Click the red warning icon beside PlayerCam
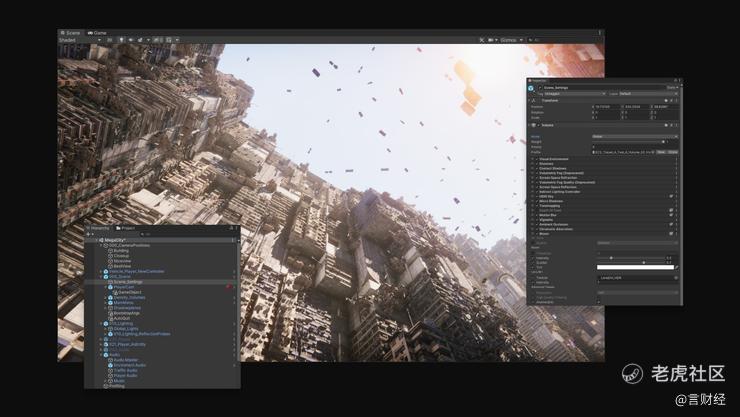Image resolution: width=740 pixels, height=417 pixels. 229,287
